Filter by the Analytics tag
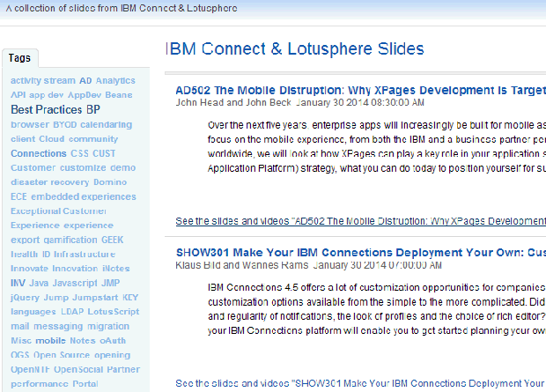Viewport: 546px width, 392px height. pos(115,80)
